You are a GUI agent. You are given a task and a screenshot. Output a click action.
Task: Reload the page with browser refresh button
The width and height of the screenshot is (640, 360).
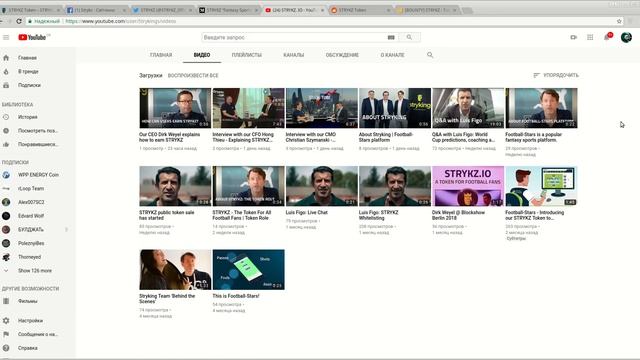click(19, 21)
